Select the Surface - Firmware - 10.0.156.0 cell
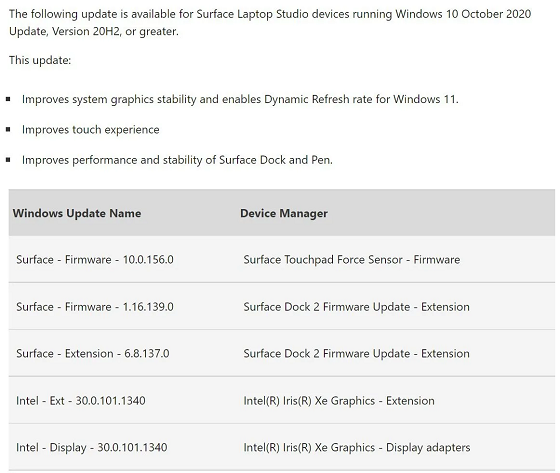 95,260
